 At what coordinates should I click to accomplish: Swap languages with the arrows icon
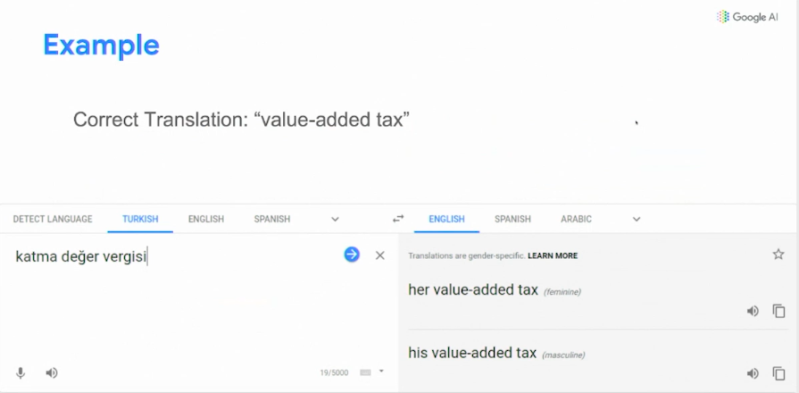(398, 219)
